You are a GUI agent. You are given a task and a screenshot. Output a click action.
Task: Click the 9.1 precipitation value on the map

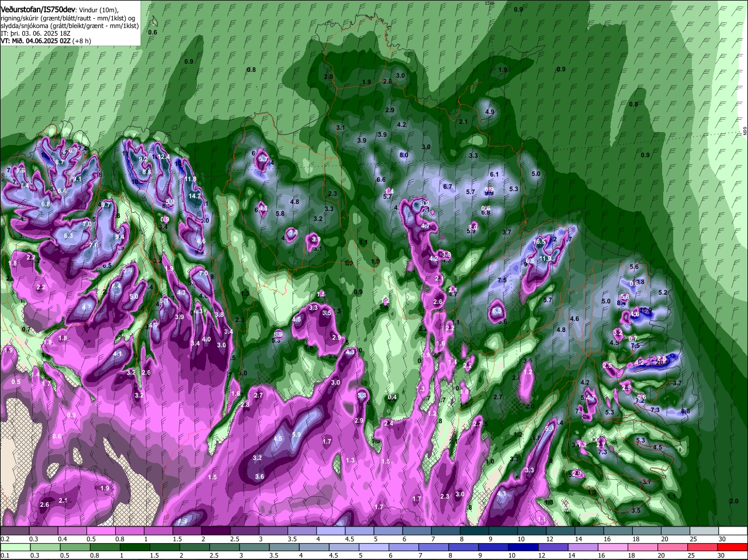click(x=77, y=179)
